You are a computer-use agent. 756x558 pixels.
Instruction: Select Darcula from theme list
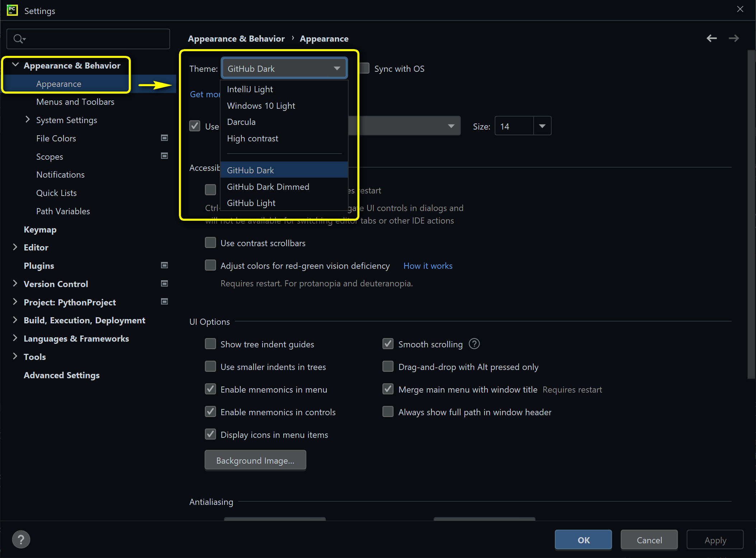click(242, 122)
